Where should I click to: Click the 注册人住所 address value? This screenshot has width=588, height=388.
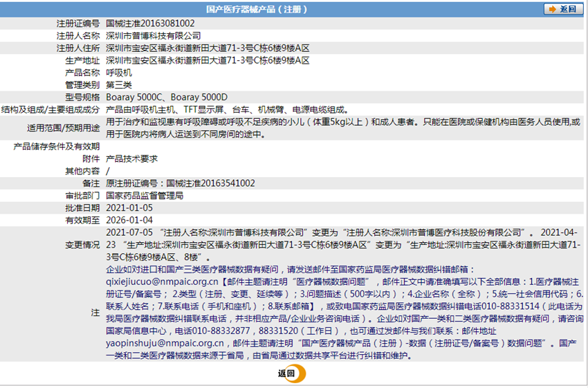[x=208, y=48]
